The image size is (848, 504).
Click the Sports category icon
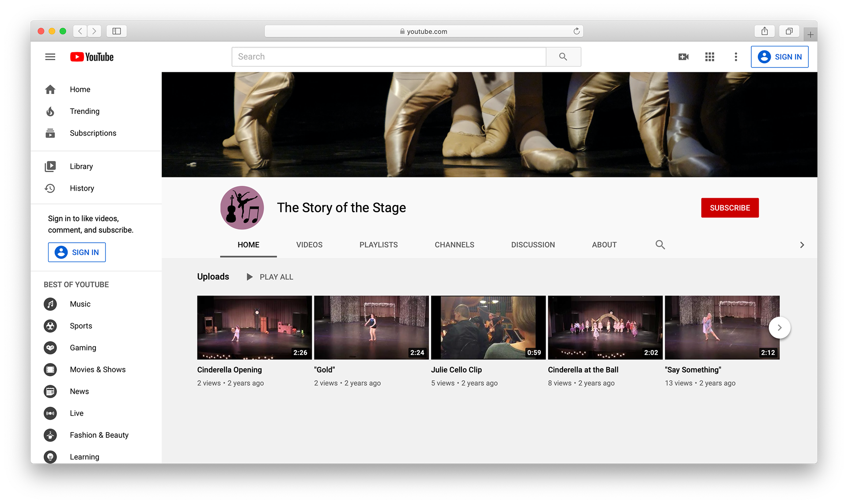(x=50, y=326)
